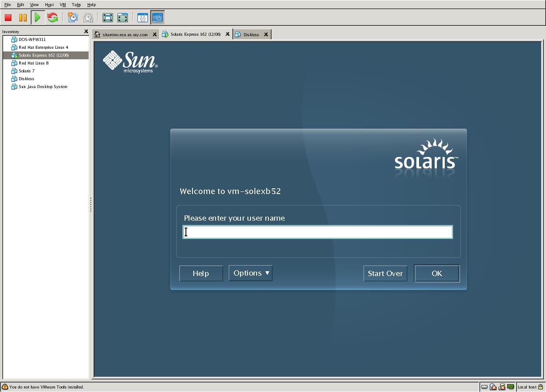The width and height of the screenshot is (546, 392).
Task: Click the VMware Tools warning icon
Action: tap(5, 387)
